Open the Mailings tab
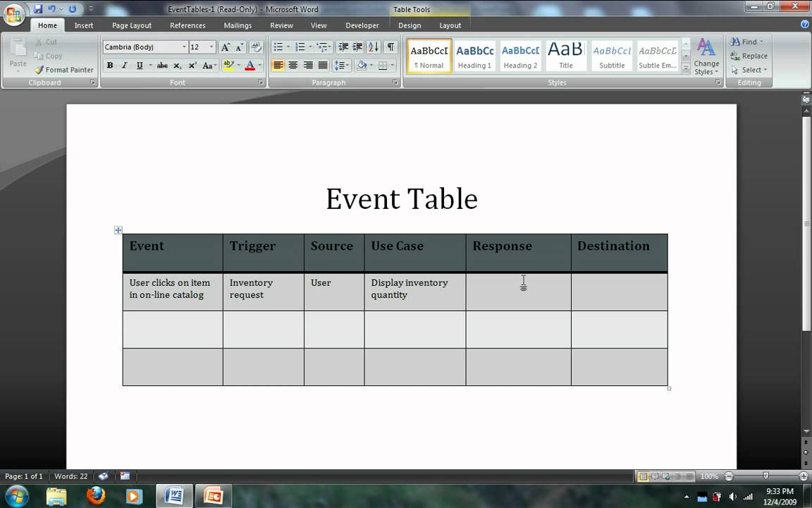This screenshot has width=812, height=508. coord(238,25)
